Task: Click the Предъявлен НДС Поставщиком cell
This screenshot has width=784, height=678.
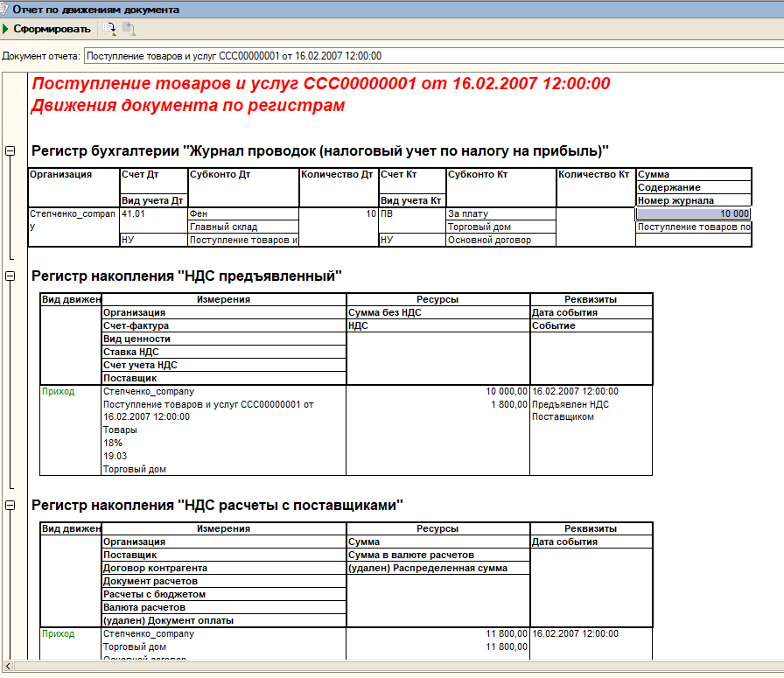Action: pyautogui.click(x=570, y=410)
